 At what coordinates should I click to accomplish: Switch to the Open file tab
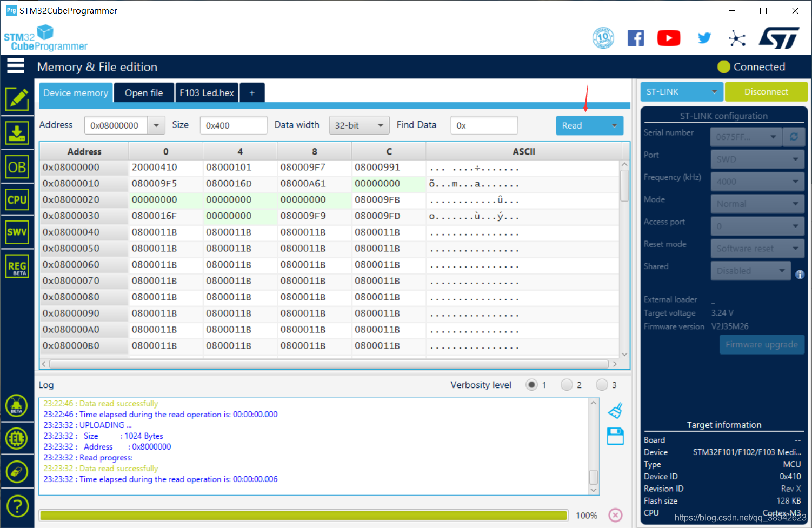pyautogui.click(x=144, y=93)
